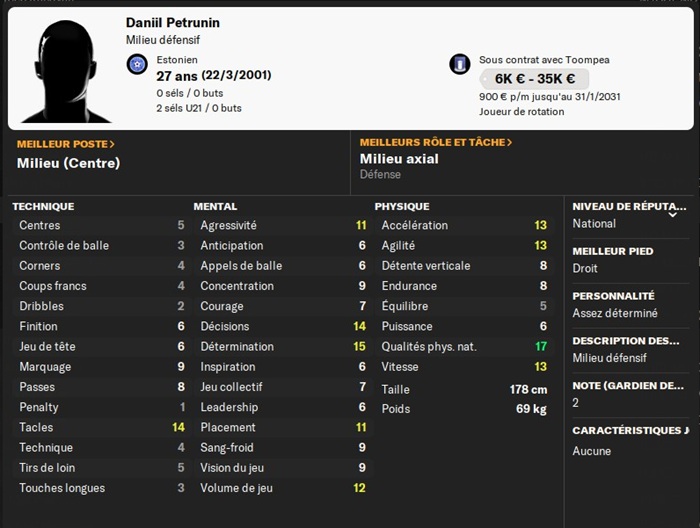Click the 6K € - 35K € value button
Image resolution: width=700 pixels, height=528 pixels.
[534, 80]
